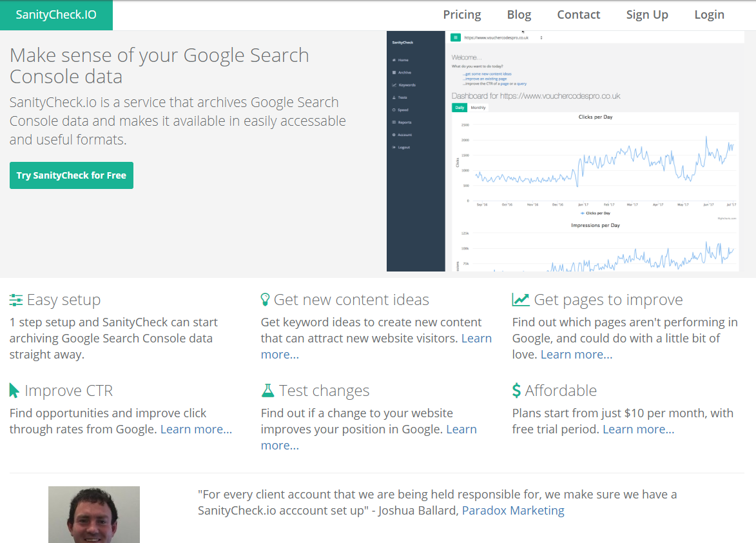
Task: Click the green menu icon in the screenshot
Action: coord(456,37)
